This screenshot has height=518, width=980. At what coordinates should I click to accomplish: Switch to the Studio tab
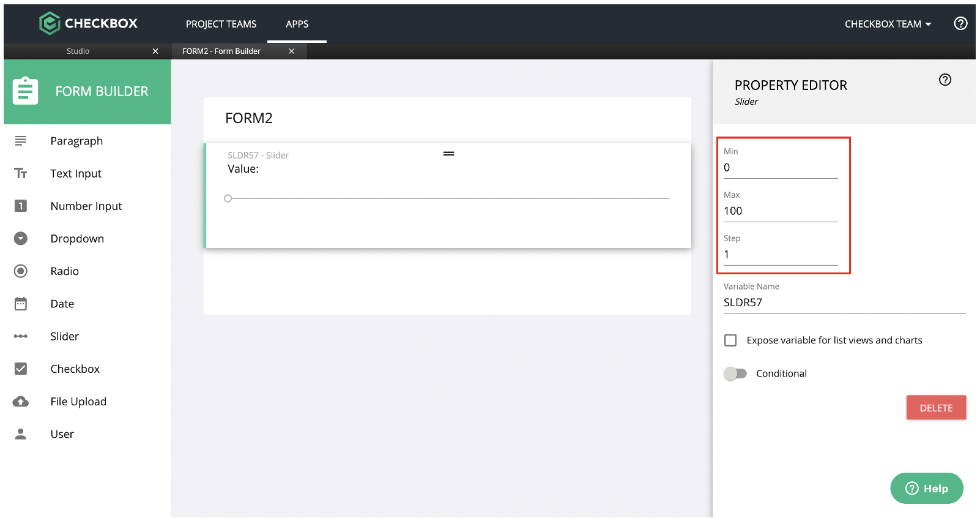[78, 51]
